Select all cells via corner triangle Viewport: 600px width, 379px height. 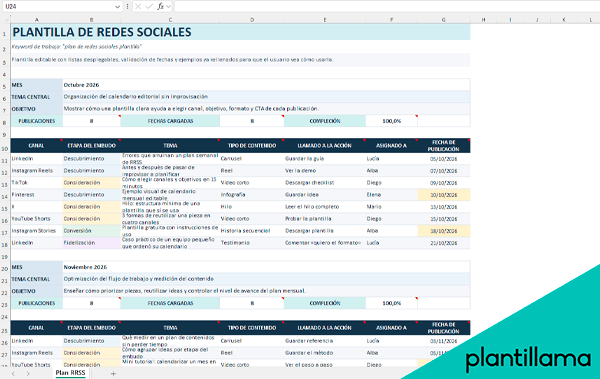(x=6, y=19)
